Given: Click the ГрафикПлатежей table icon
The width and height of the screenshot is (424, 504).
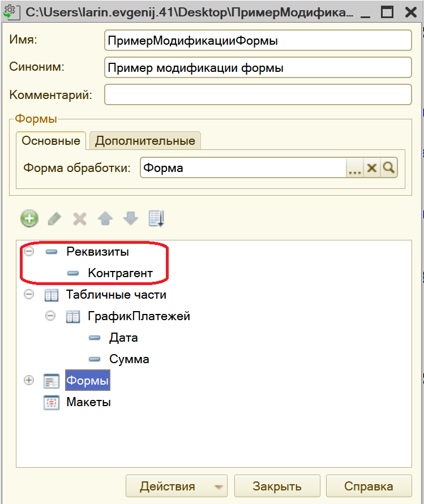Looking at the screenshot, I should coord(73,317).
